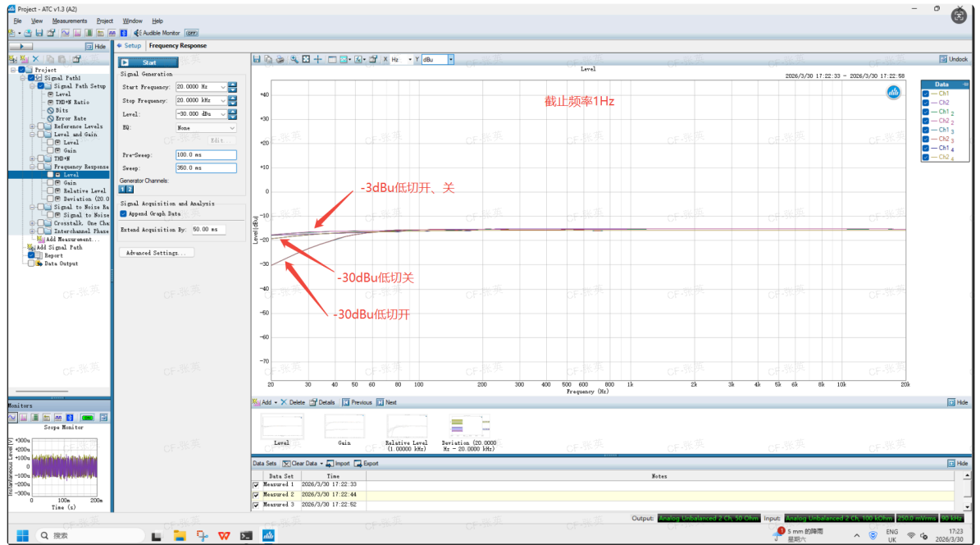This screenshot has height=545, width=980.
Task: Select the Scope icon in Monitors panel
Action: tap(12, 417)
